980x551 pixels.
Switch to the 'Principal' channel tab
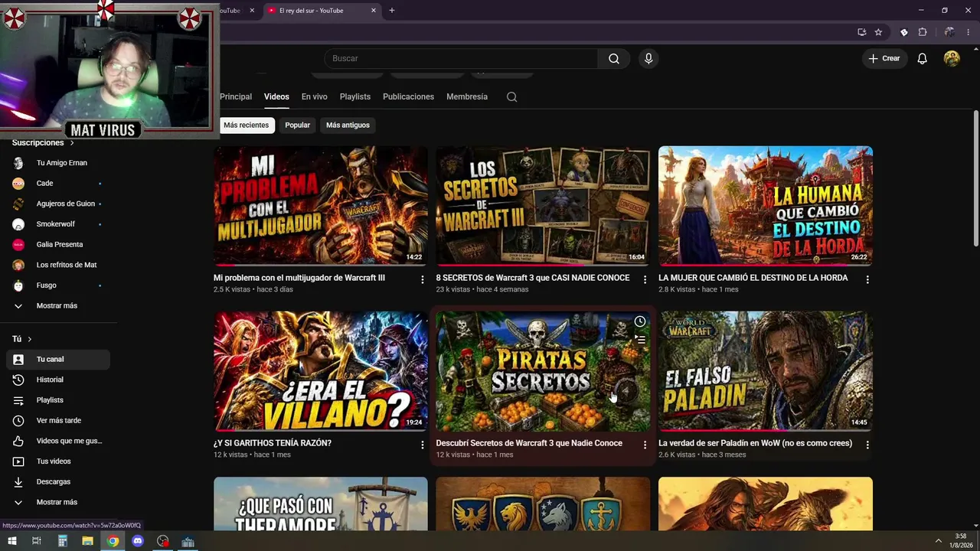click(x=236, y=97)
